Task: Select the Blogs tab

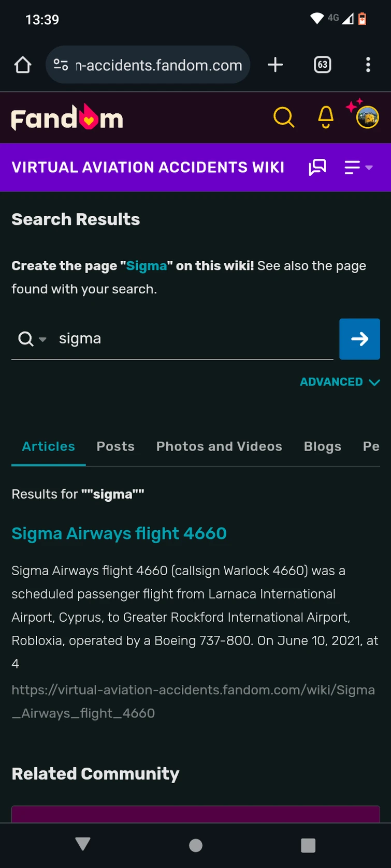Action: pyautogui.click(x=322, y=446)
